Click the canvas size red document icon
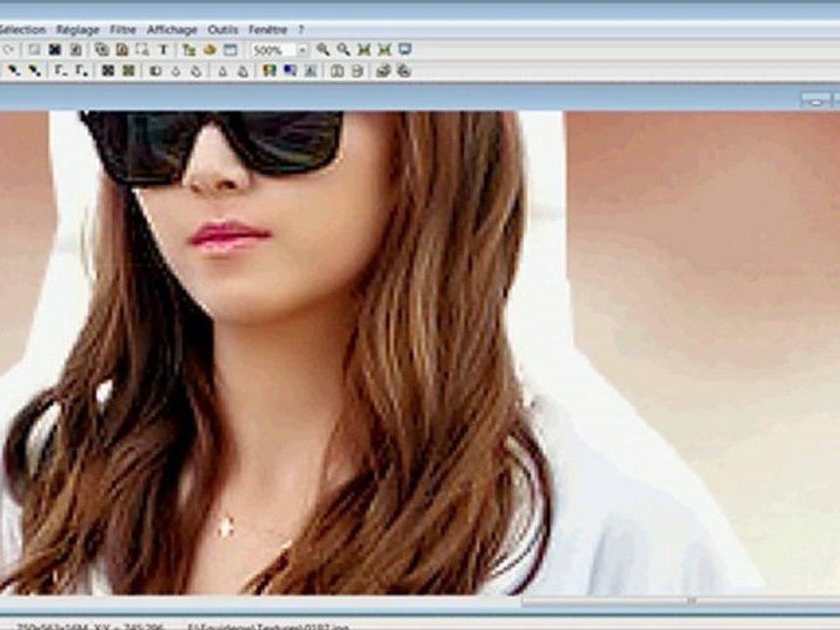The image size is (840, 630). 122,51
